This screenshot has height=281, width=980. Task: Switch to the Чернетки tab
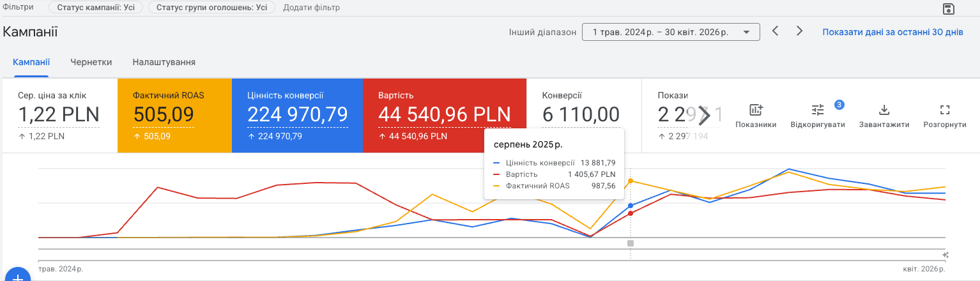point(91,62)
